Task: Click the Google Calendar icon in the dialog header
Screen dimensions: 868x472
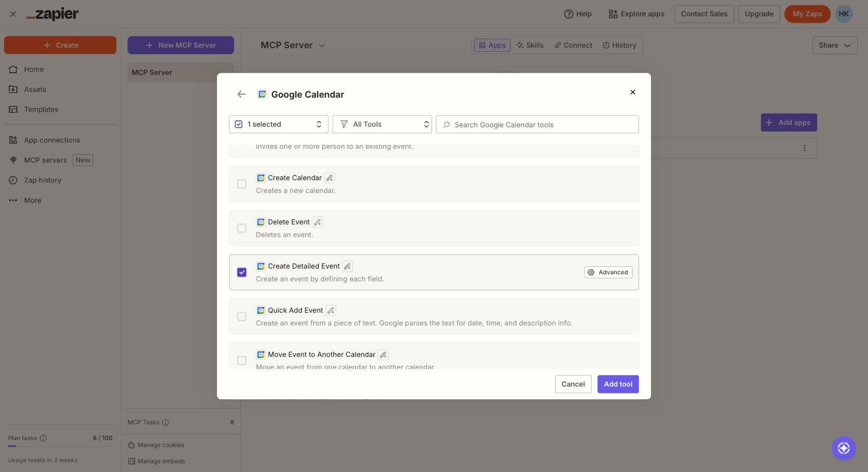Action: pyautogui.click(x=262, y=94)
